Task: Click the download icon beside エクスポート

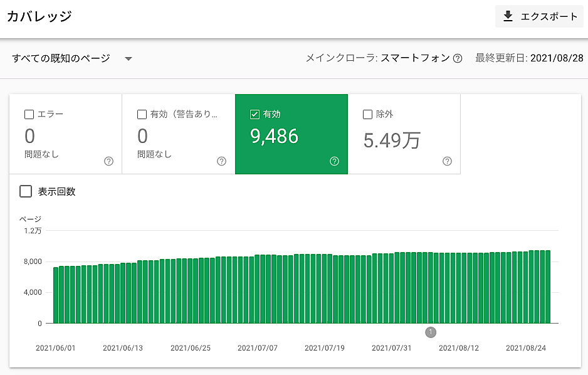Action: 508,16
